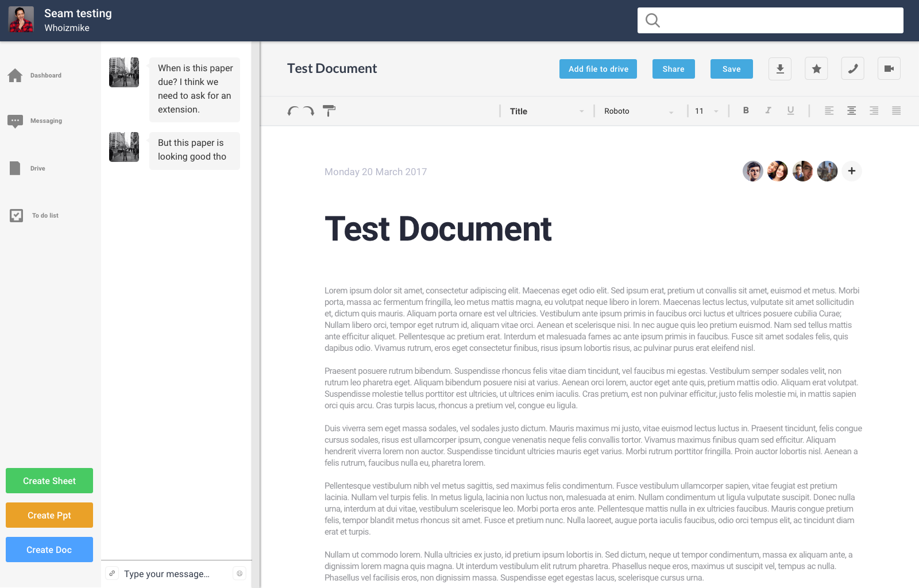
Task: Click the Test Document title in header
Action: click(x=332, y=68)
